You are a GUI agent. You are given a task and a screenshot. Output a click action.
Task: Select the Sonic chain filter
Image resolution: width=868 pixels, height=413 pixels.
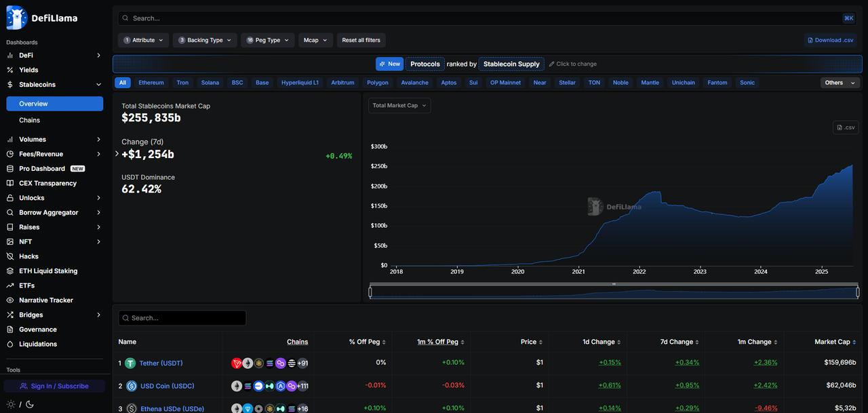click(747, 83)
